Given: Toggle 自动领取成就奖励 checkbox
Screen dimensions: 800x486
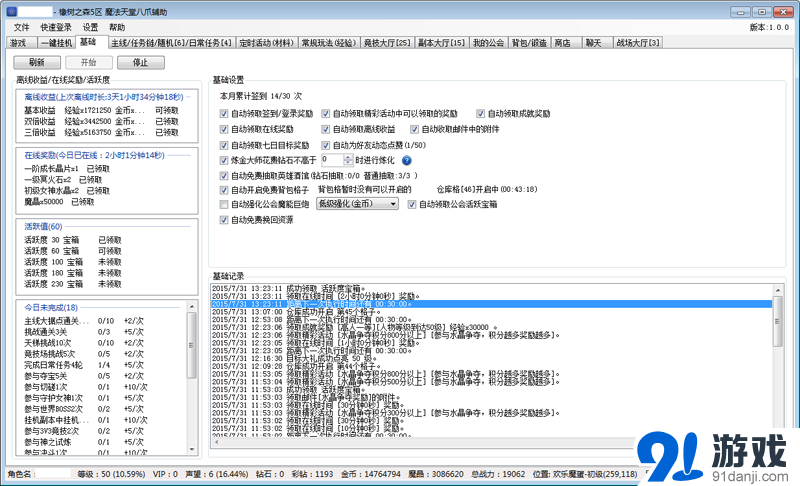Looking at the screenshot, I should tap(480, 114).
